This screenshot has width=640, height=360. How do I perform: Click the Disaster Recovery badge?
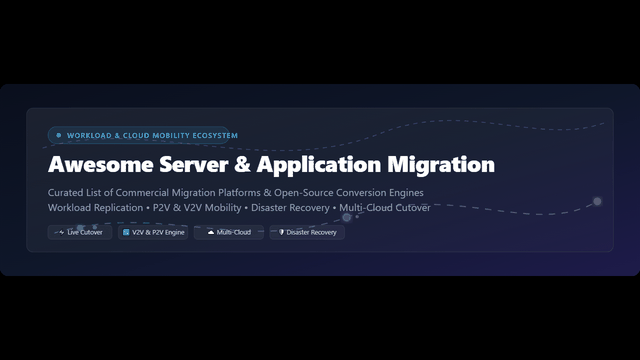tap(307, 232)
